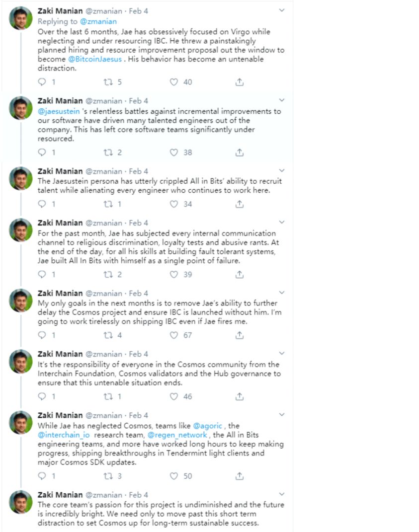This screenshot has width=419, height=532.
Task: Like the tweet with 34 likes
Action: click(174, 204)
